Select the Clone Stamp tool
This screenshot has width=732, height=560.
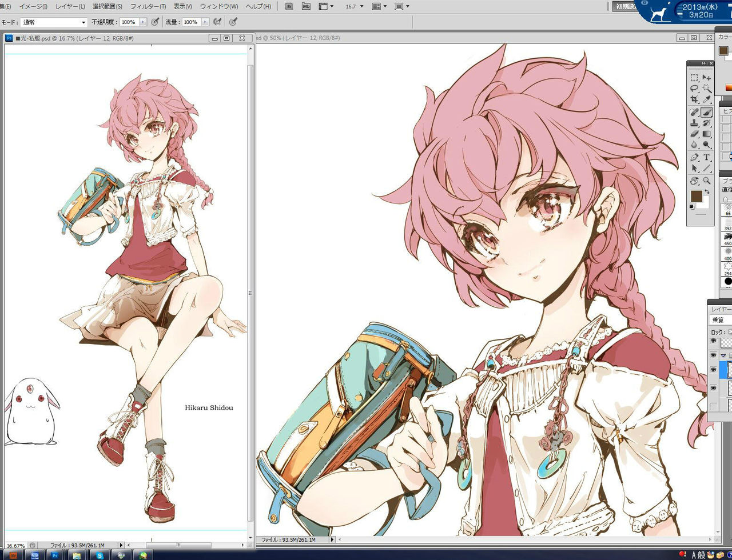click(x=694, y=123)
